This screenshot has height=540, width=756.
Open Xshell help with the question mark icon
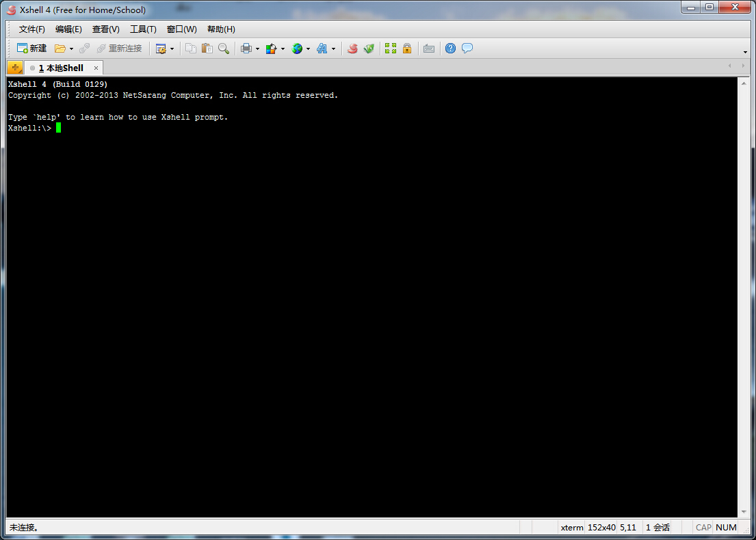click(x=450, y=49)
